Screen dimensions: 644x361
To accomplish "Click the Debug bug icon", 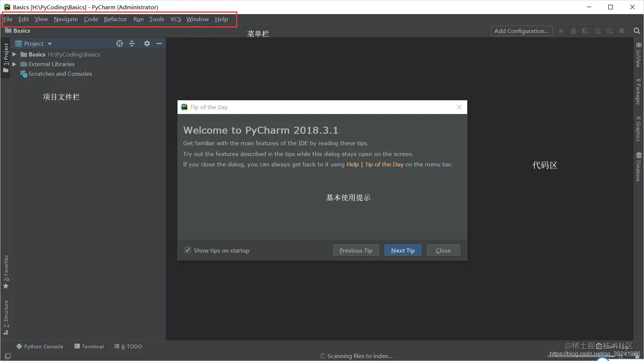I will (573, 31).
